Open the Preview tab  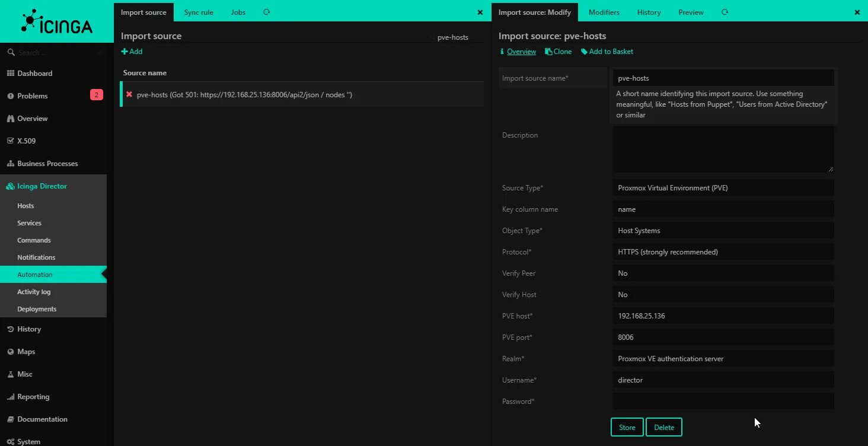tap(691, 12)
